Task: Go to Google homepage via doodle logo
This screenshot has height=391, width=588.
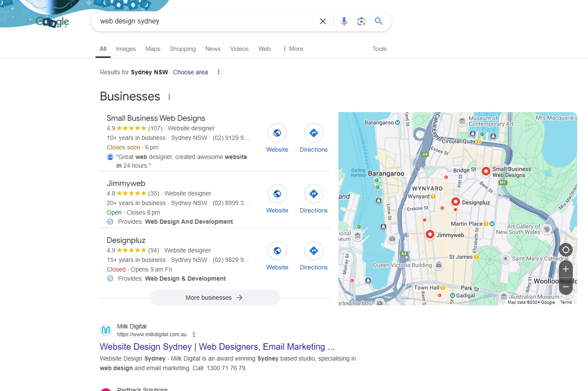Action: [x=52, y=21]
